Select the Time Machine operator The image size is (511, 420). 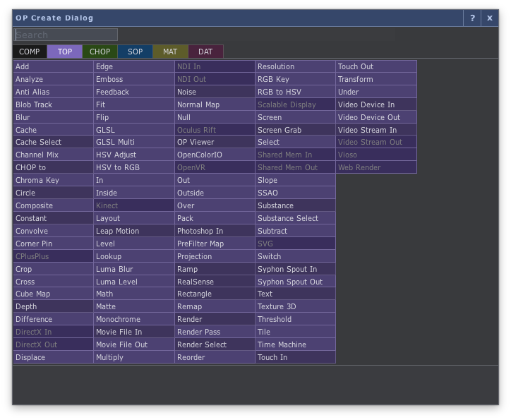[x=295, y=344]
